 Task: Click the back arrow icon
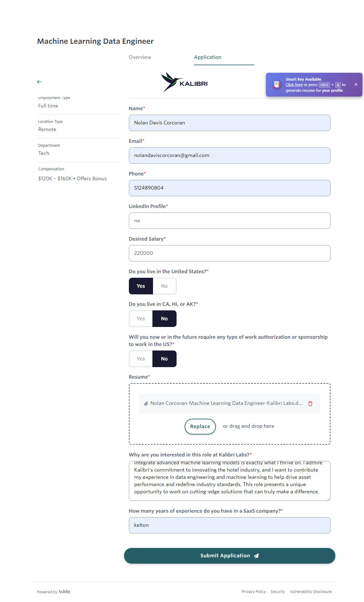(39, 82)
